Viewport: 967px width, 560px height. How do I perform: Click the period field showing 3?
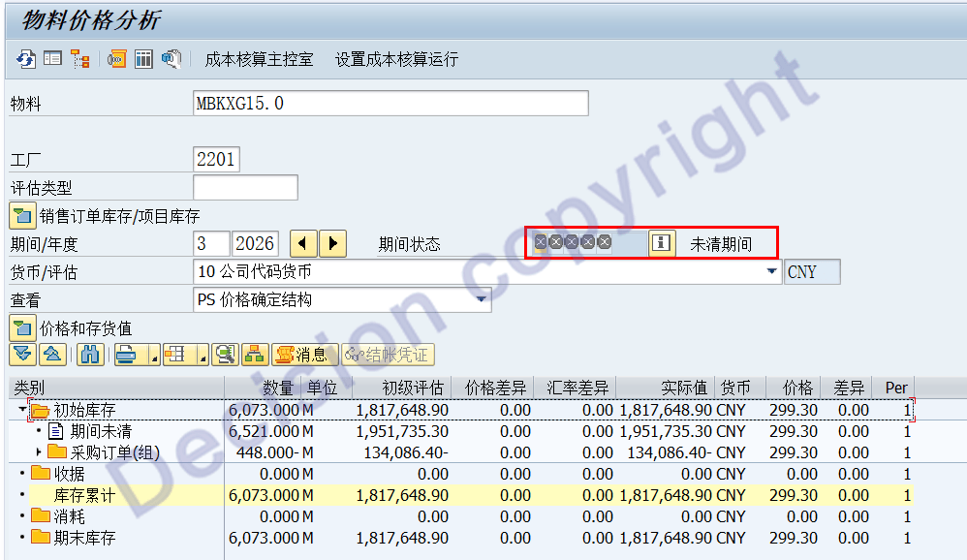click(x=211, y=243)
